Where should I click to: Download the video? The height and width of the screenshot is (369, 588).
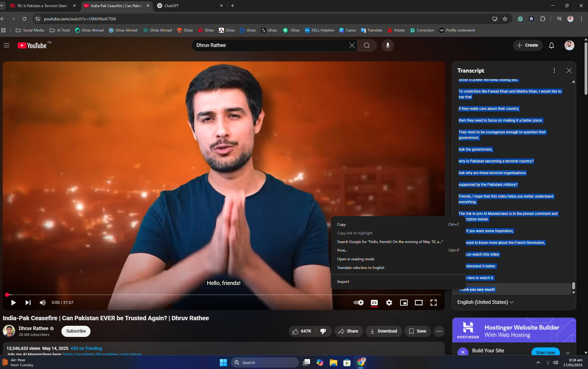[384, 331]
